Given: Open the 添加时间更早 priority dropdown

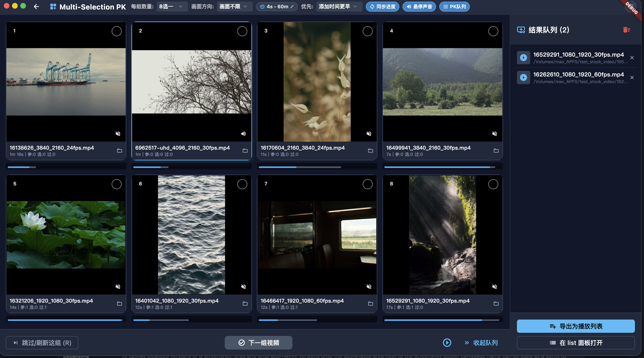Looking at the screenshot, I should coord(339,7).
